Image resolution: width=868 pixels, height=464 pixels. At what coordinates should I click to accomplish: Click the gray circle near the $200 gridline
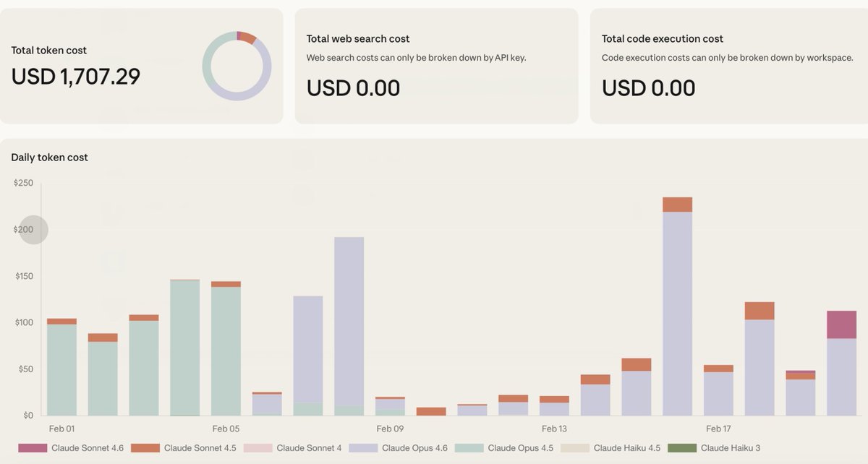tap(33, 229)
